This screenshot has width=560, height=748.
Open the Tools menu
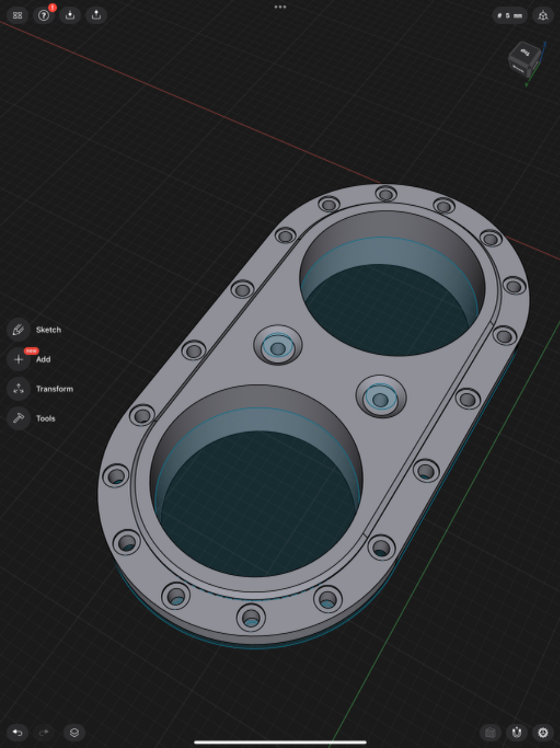point(19,418)
